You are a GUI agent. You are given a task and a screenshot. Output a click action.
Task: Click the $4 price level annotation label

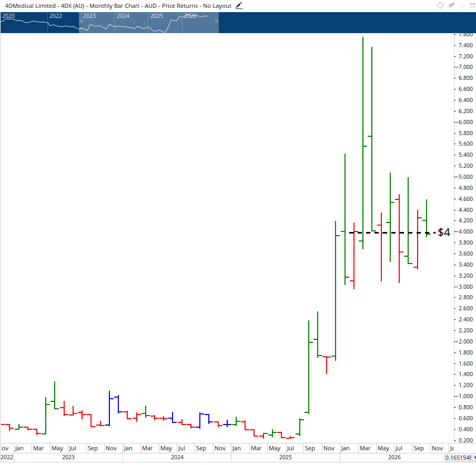coord(444,232)
